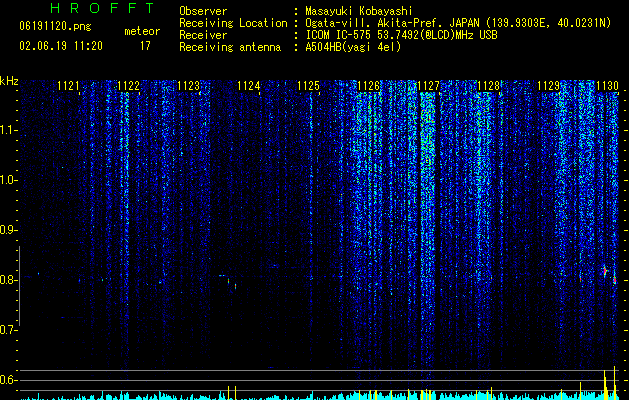Click the meteor count label

point(142,31)
